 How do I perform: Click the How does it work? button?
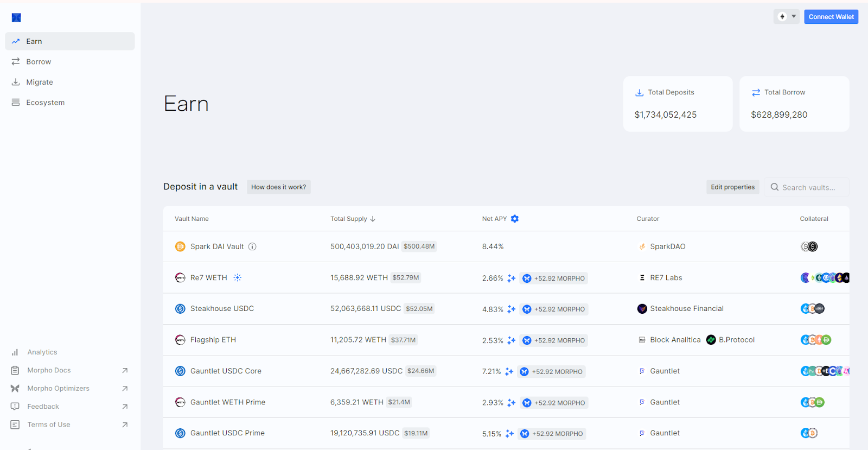coord(278,187)
